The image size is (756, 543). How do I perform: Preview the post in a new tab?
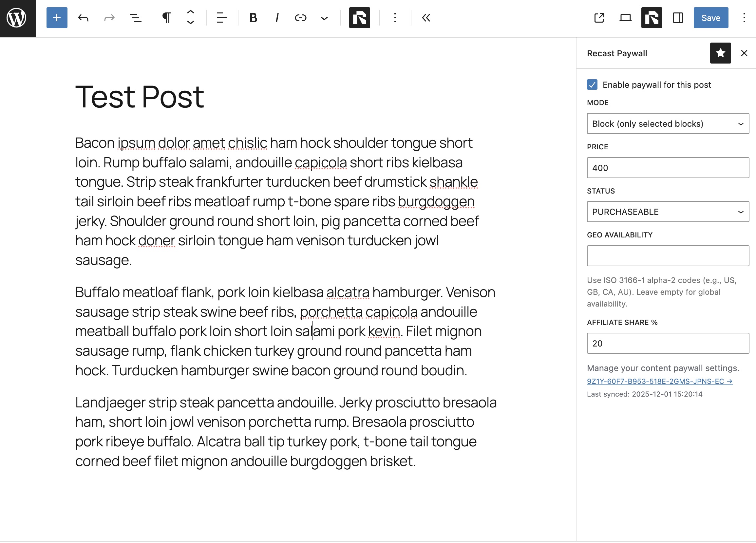(x=599, y=18)
